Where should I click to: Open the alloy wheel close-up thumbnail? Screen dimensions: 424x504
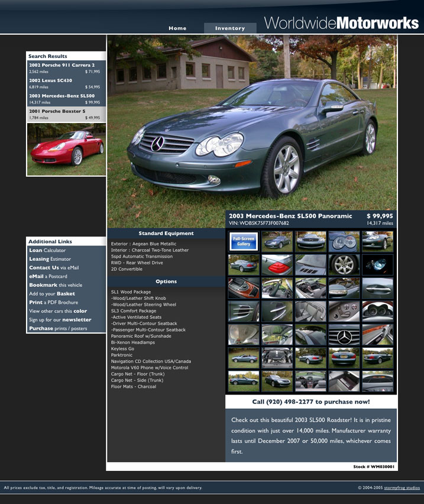pyautogui.click(x=344, y=265)
